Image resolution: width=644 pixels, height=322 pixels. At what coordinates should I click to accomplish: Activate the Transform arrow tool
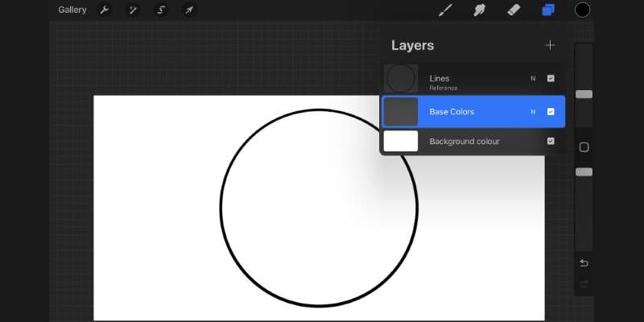pyautogui.click(x=189, y=10)
